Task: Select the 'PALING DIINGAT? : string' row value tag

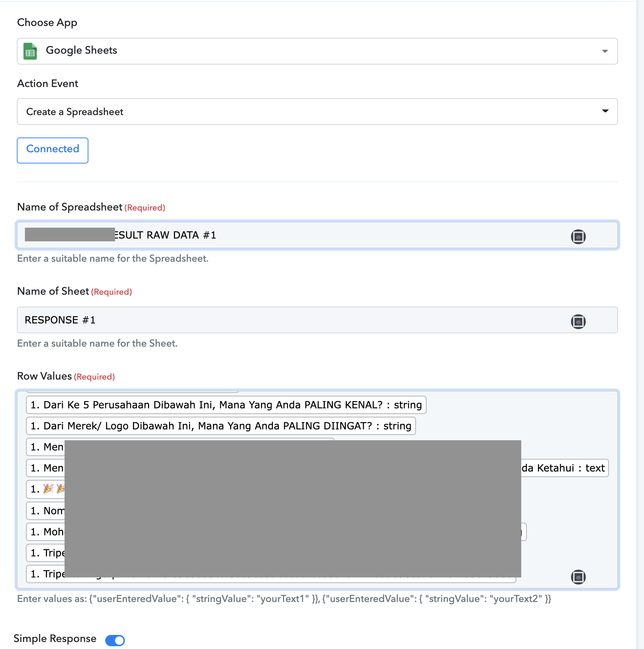Action: [x=221, y=426]
